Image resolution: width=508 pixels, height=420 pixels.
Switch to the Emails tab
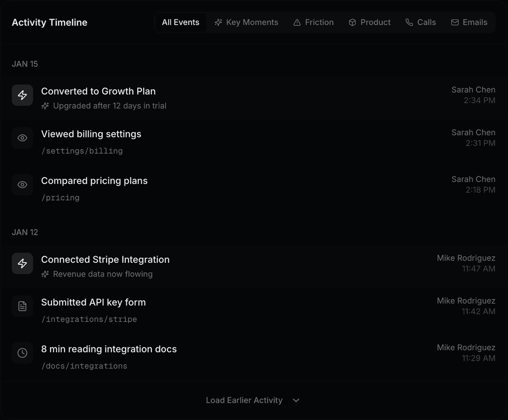[x=469, y=22]
